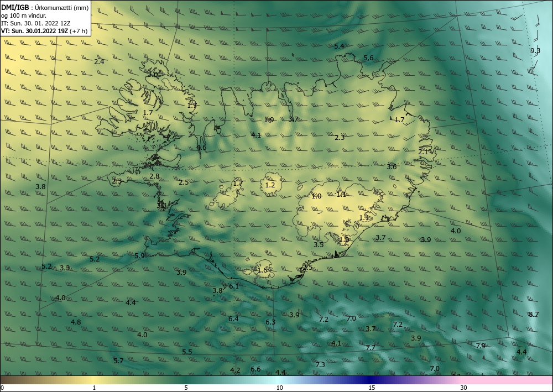Click the map value '3.5'

tap(319, 244)
